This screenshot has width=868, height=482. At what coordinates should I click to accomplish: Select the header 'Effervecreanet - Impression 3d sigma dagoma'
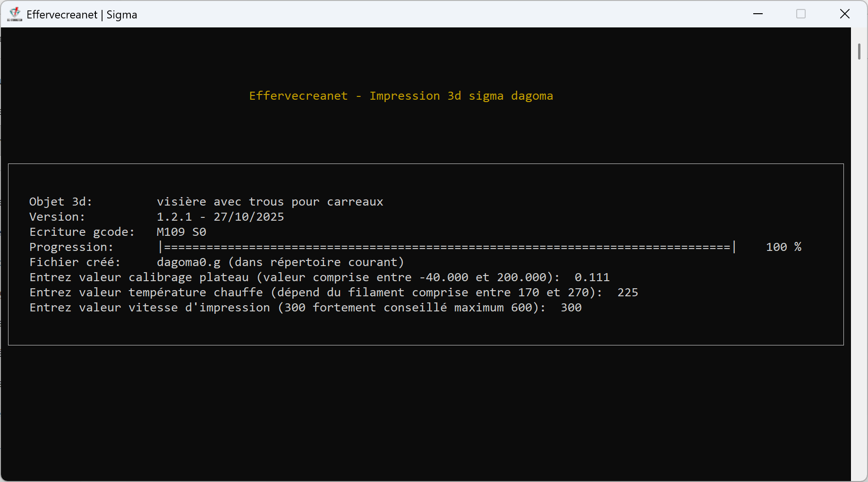point(401,96)
